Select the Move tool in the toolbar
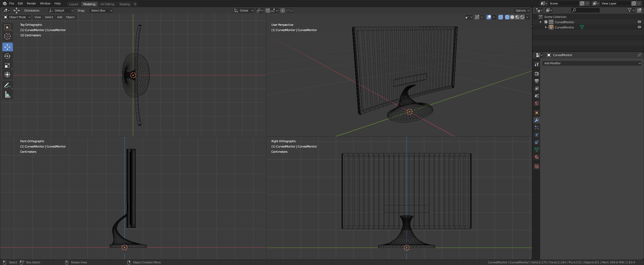Screen dimensions: 644x265 point(7,47)
